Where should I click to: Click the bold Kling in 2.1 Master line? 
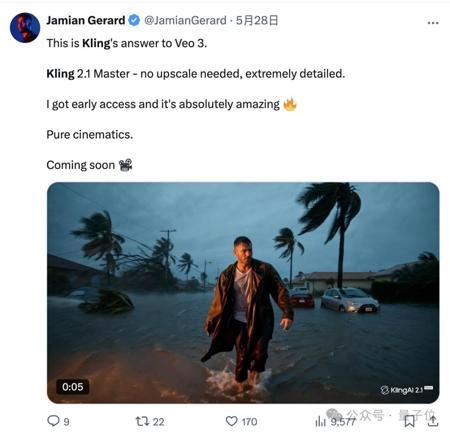pos(60,74)
